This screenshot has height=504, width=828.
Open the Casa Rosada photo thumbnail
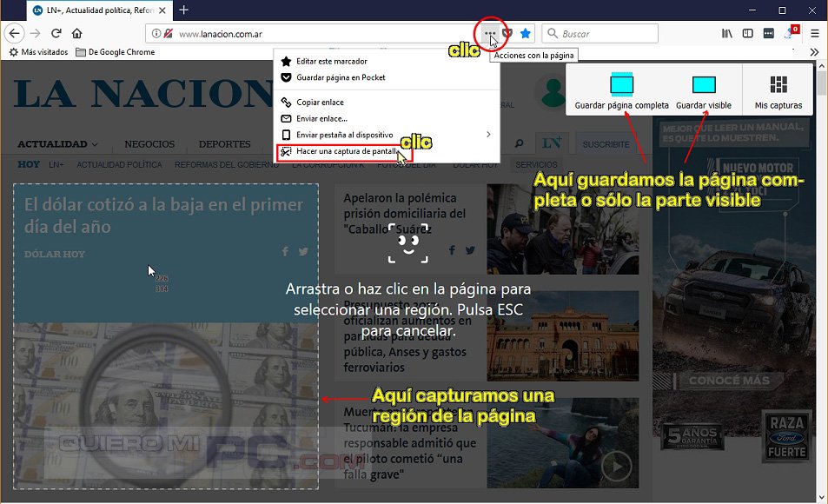pyautogui.click(x=562, y=336)
